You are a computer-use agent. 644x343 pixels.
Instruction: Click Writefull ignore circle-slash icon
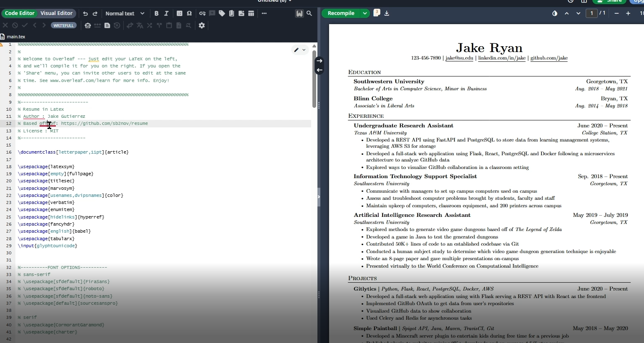click(15, 25)
